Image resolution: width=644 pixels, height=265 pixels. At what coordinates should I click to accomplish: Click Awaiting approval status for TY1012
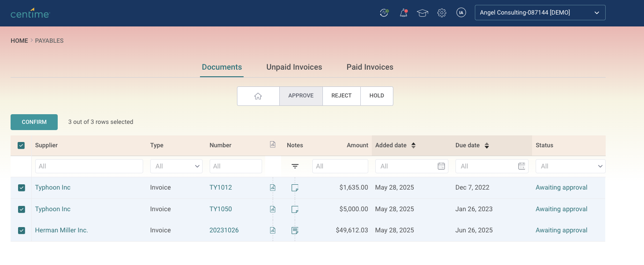pos(562,187)
